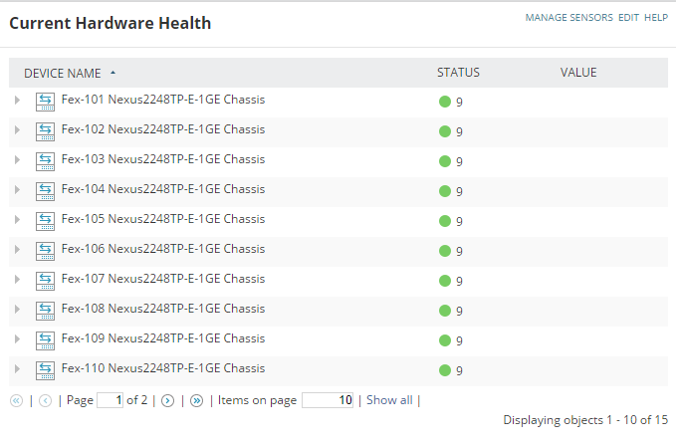Click the Fex-105 switch device icon

tap(45, 222)
